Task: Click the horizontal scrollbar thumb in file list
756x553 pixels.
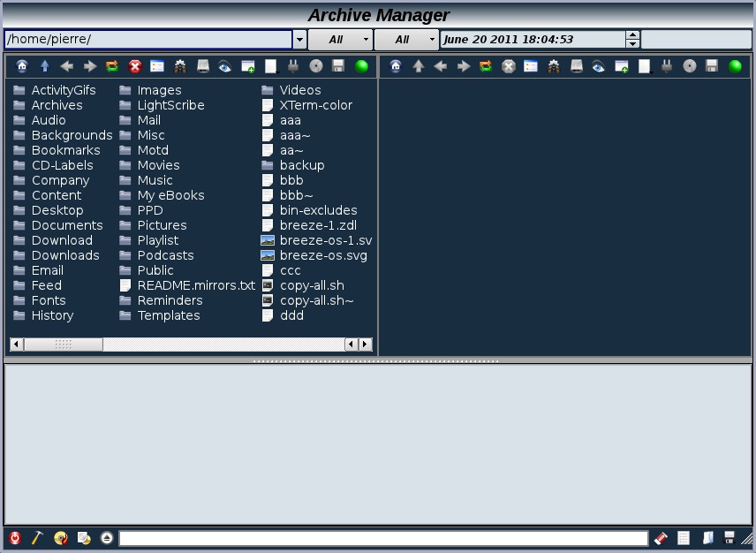Action: pos(63,345)
